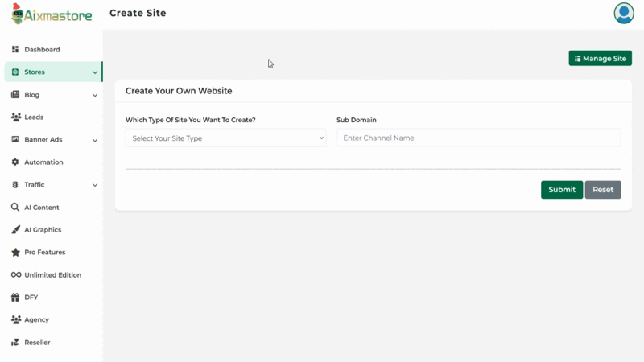This screenshot has width=644, height=362.
Task: Select the Pro Features star icon
Action: pos(15,252)
